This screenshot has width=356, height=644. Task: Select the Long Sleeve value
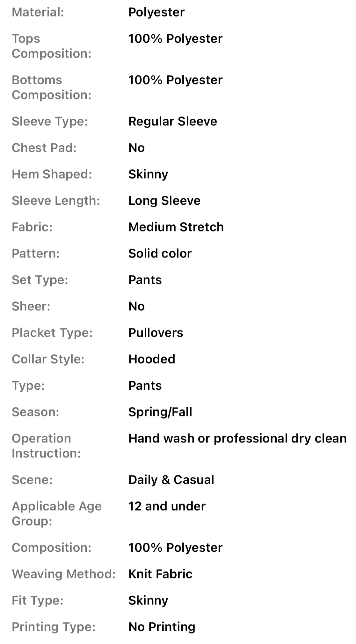coord(164,201)
